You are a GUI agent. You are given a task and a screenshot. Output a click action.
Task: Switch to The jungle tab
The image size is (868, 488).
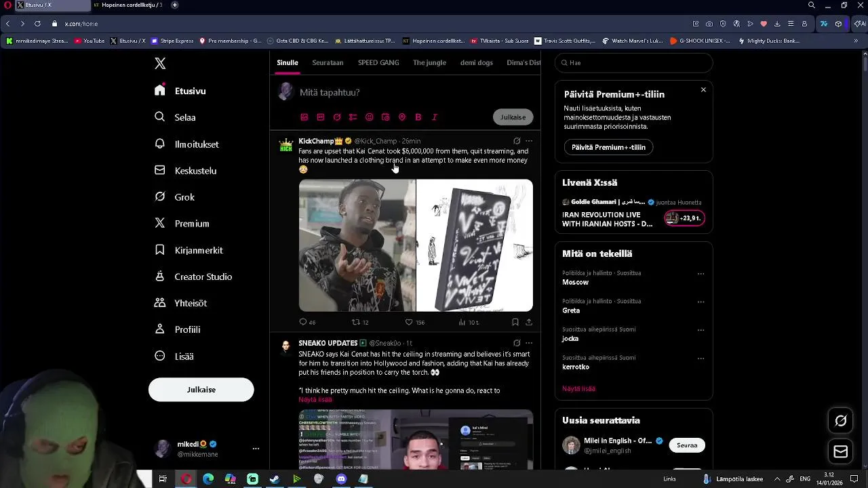coord(429,62)
